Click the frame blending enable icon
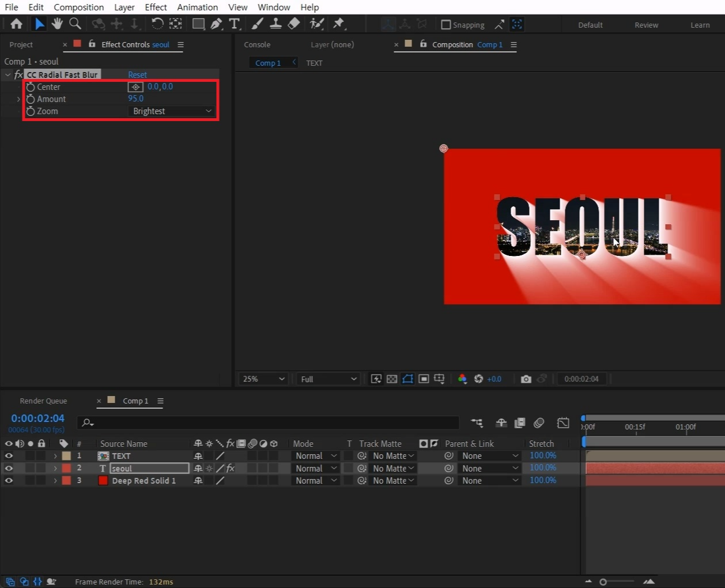725x588 pixels. [519, 423]
